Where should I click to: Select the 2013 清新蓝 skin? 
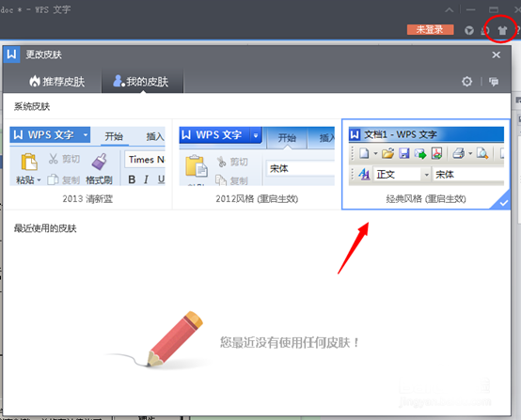(87, 164)
